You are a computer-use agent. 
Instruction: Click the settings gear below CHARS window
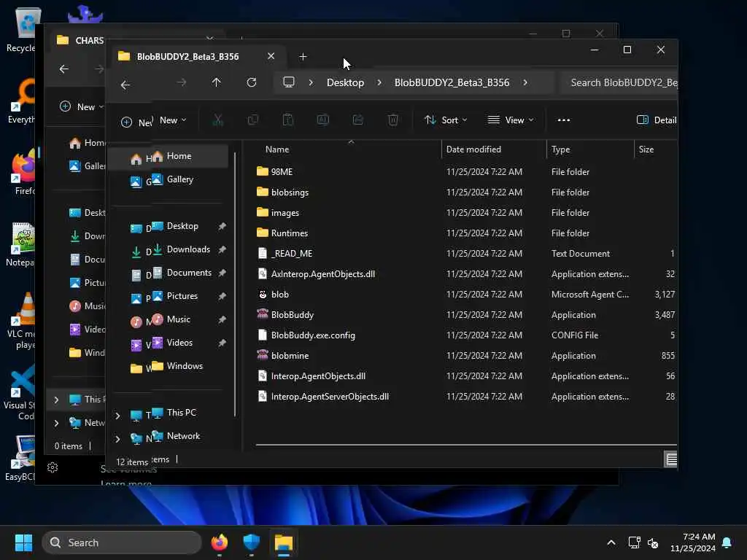click(x=53, y=467)
